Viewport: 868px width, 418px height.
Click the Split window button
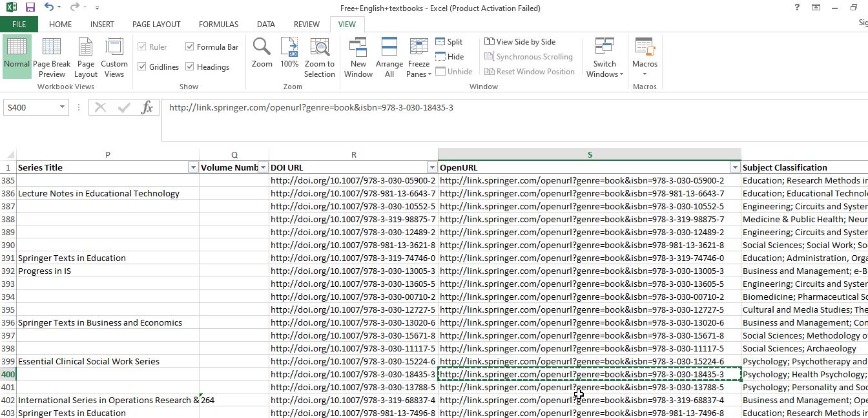pos(449,41)
